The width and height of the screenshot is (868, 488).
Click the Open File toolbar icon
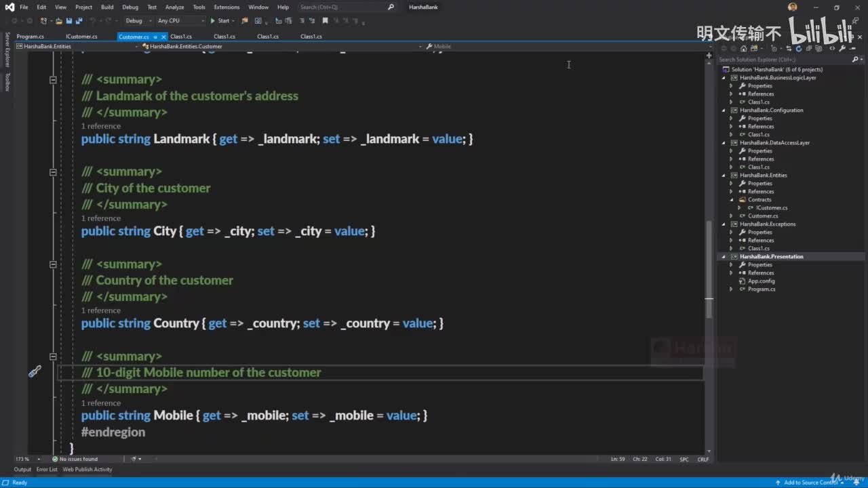pos(59,21)
